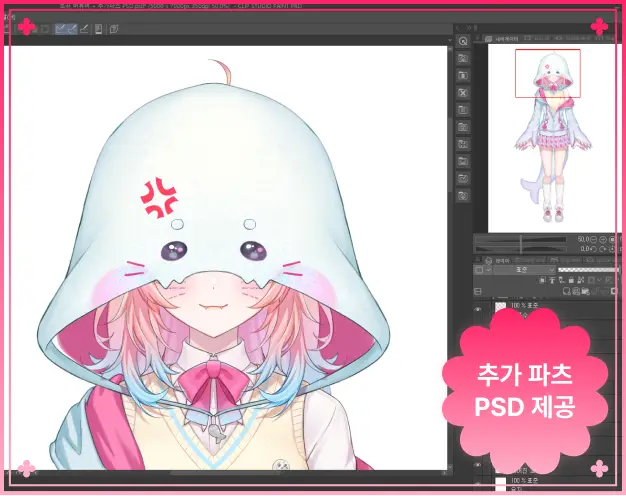Toggle Clip to Layer Below
The image size is (626, 496).
click(x=543, y=280)
